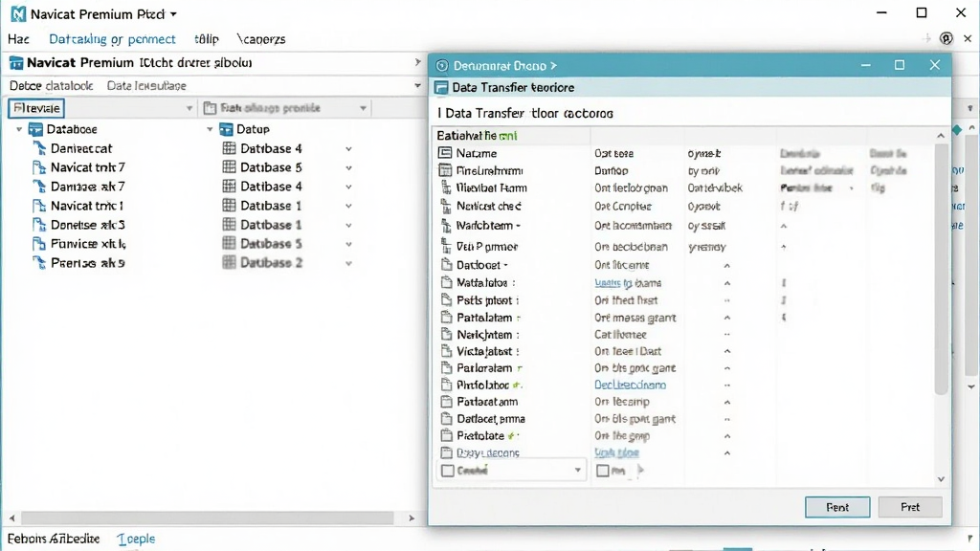Click the Natame row icon
The height and width of the screenshot is (551, 980).
[x=445, y=153]
